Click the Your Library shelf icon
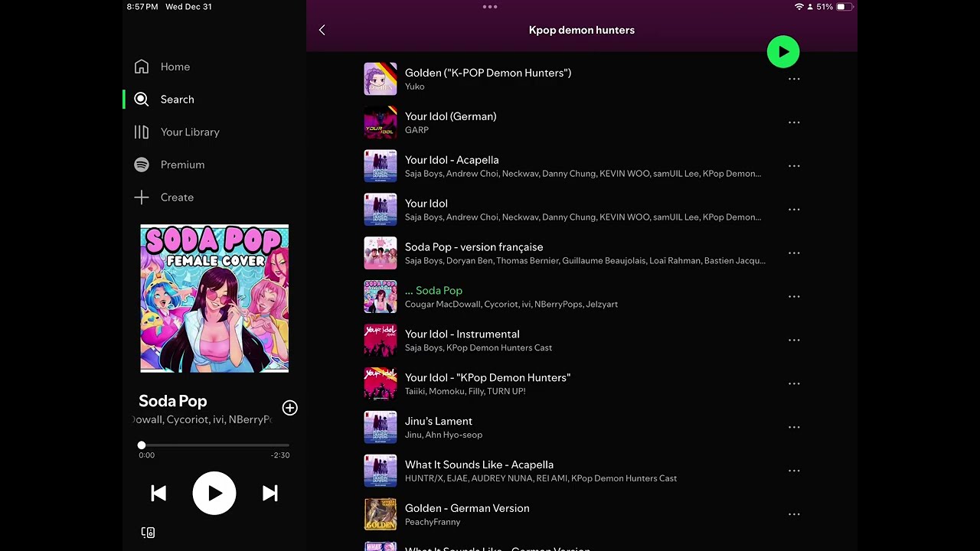 pos(142,132)
